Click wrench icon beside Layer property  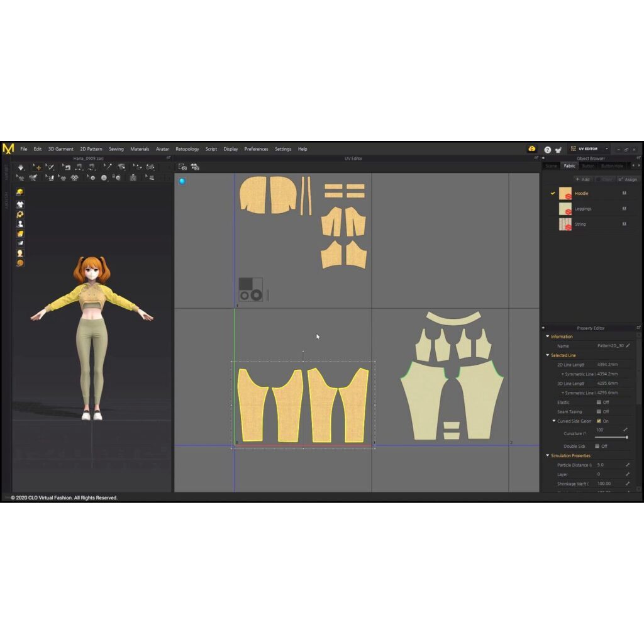tap(628, 474)
